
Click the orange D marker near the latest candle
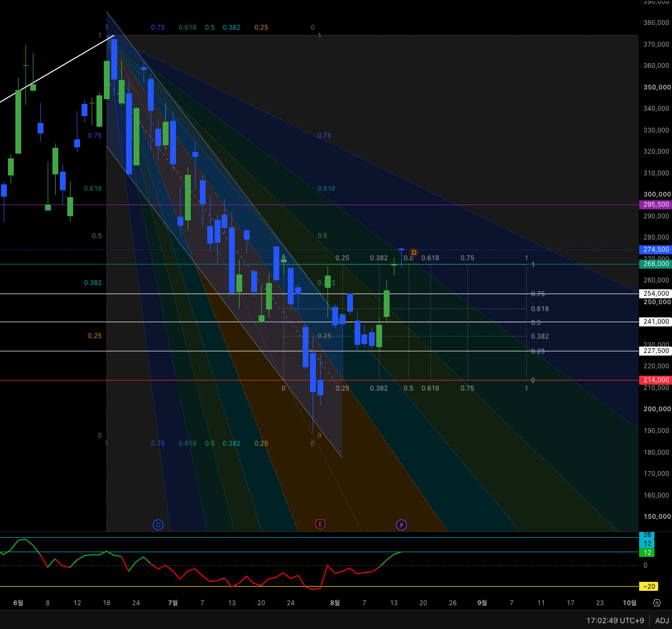point(414,252)
